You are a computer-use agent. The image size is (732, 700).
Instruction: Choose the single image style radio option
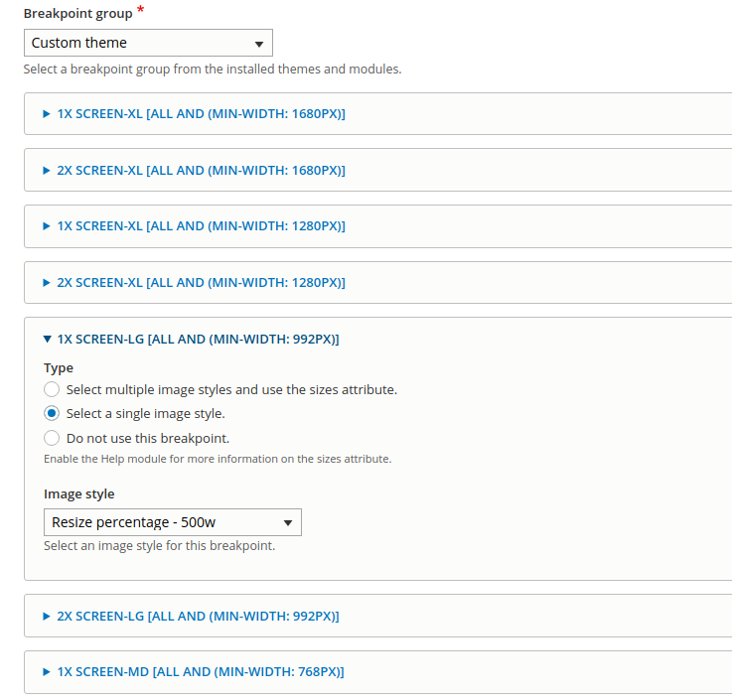[52, 413]
